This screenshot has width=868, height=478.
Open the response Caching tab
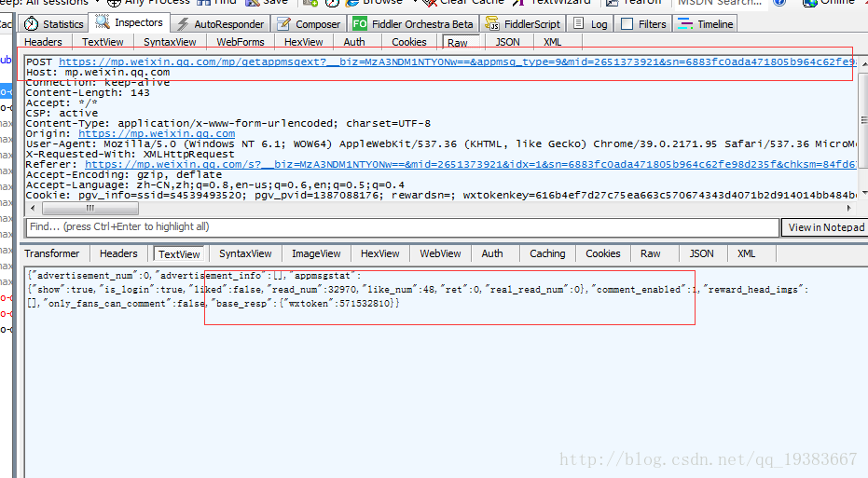(x=547, y=253)
